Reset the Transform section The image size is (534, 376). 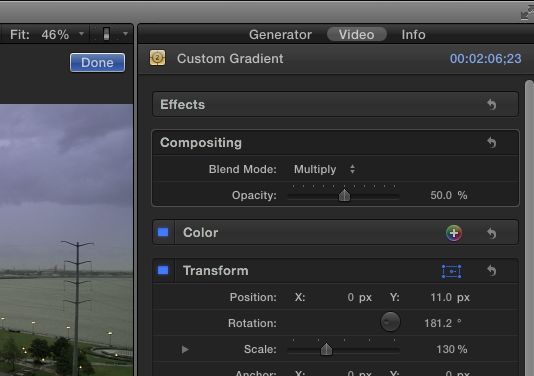[x=491, y=271]
